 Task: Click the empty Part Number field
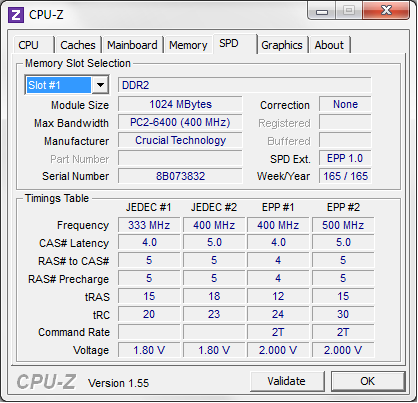(180, 158)
